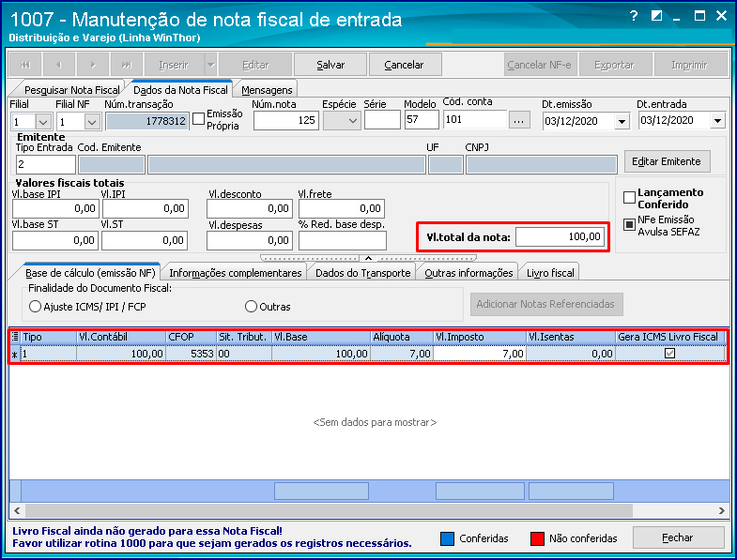The height and width of the screenshot is (560, 737).
Task: Open the help question mark icon
Action: (634, 16)
